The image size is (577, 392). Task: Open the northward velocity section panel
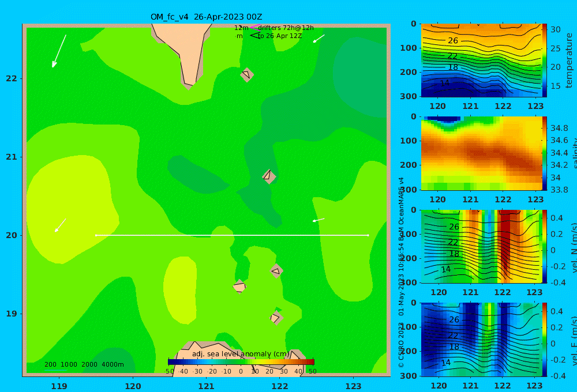point(481,246)
